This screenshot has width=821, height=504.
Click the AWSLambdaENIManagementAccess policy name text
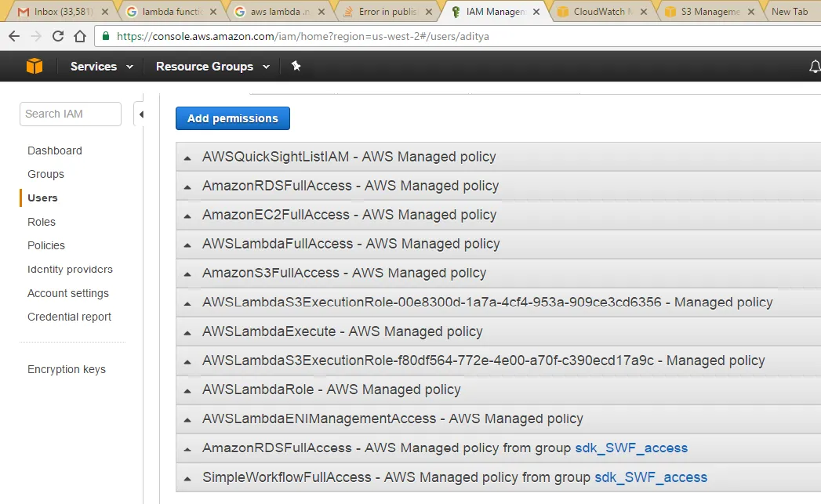coord(319,419)
